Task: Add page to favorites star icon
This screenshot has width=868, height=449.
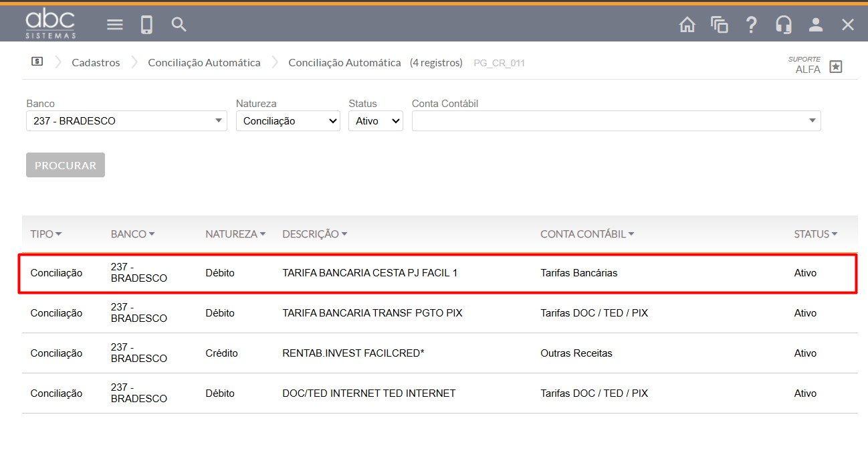Action: pos(835,66)
